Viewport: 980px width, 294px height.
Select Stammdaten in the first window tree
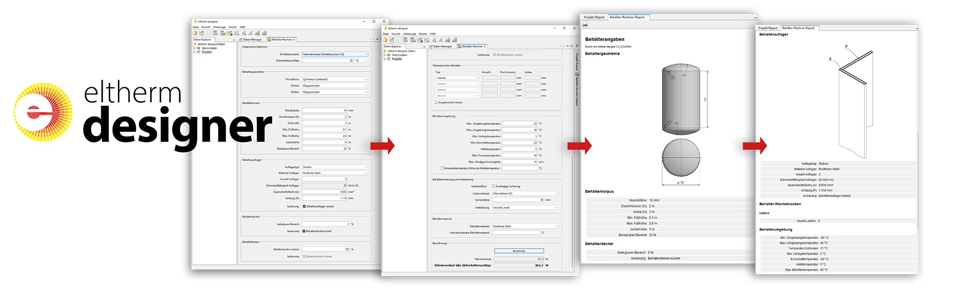pyautogui.click(x=209, y=48)
